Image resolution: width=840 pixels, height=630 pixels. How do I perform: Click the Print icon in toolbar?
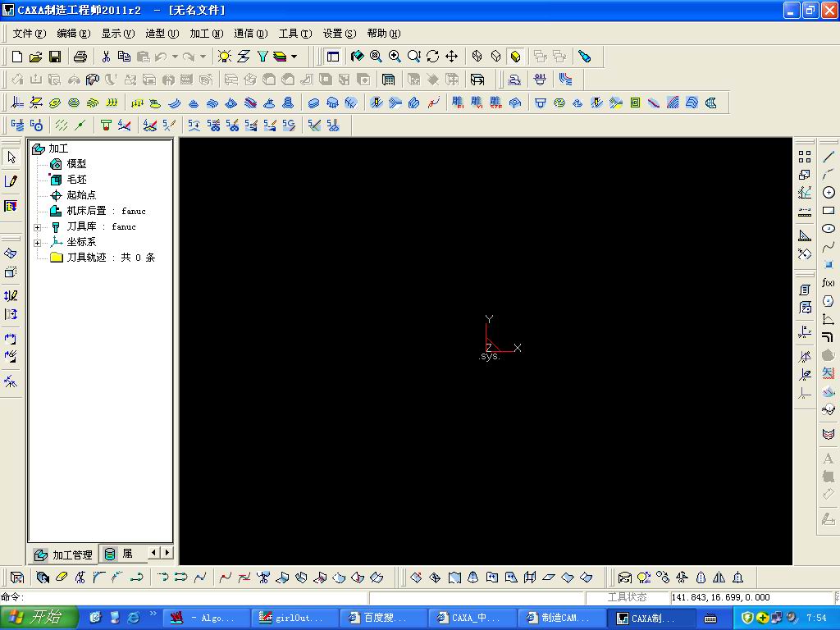(80, 57)
